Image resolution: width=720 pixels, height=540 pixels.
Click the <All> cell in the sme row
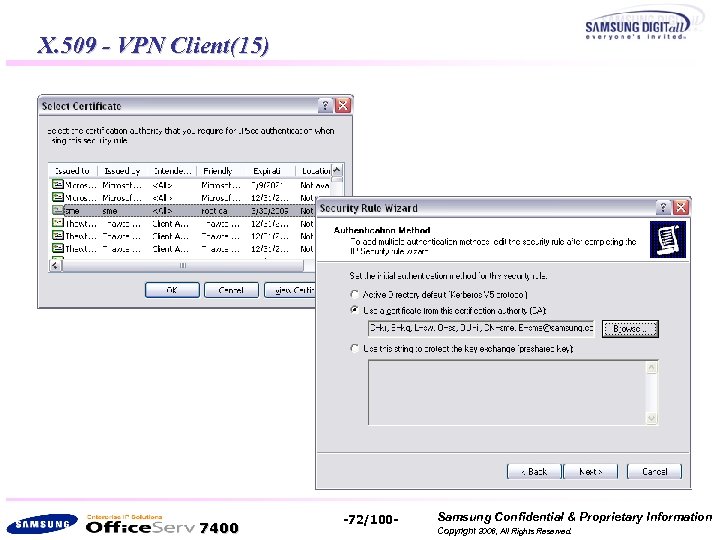pos(162,211)
